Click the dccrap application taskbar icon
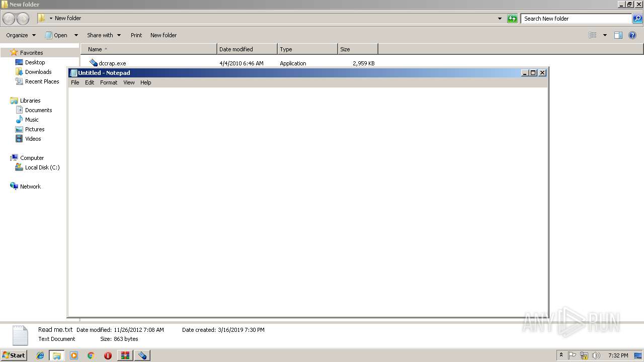Image resolution: width=644 pixels, height=362 pixels. (x=142, y=355)
